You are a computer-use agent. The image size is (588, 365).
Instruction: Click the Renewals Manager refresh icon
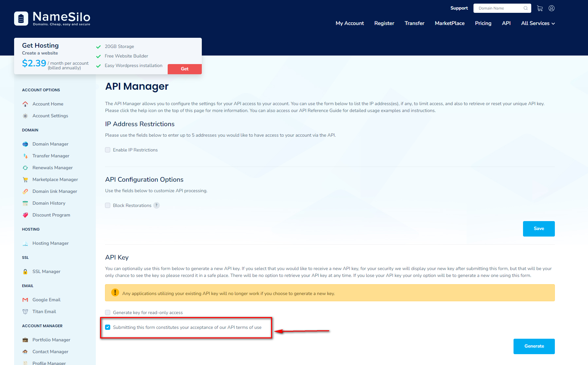click(x=25, y=168)
